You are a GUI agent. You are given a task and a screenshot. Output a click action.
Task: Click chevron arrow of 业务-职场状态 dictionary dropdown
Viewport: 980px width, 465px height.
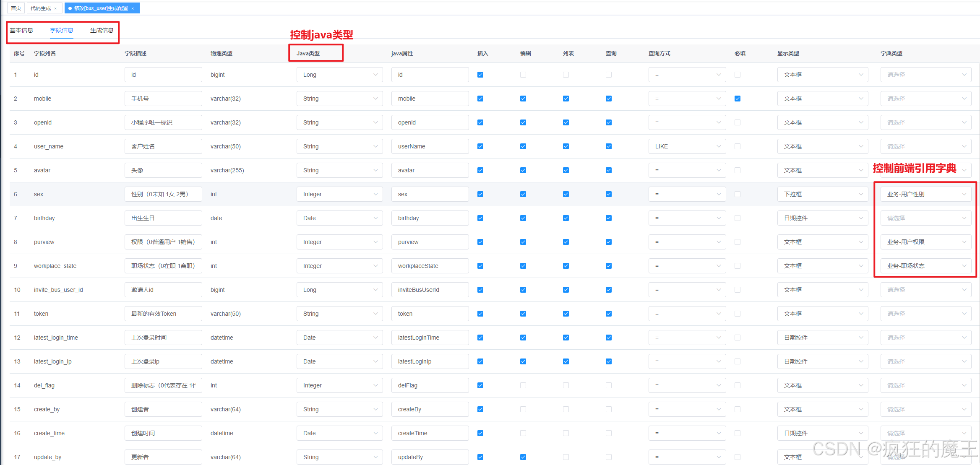tap(964, 266)
